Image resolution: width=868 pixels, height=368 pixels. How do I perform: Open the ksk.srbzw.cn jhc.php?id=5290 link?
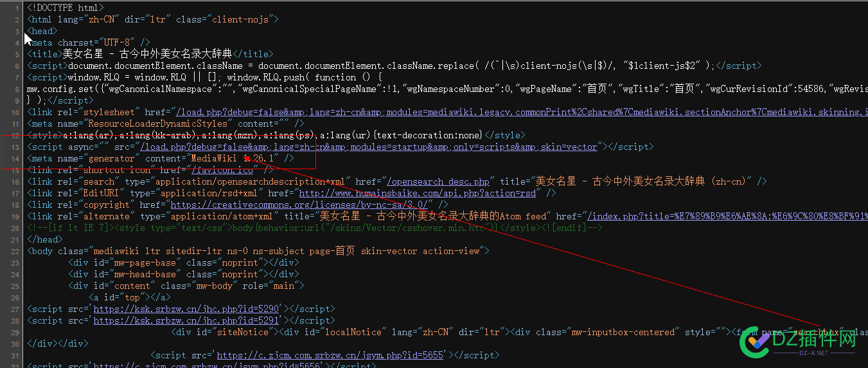pyautogui.click(x=186, y=309)
